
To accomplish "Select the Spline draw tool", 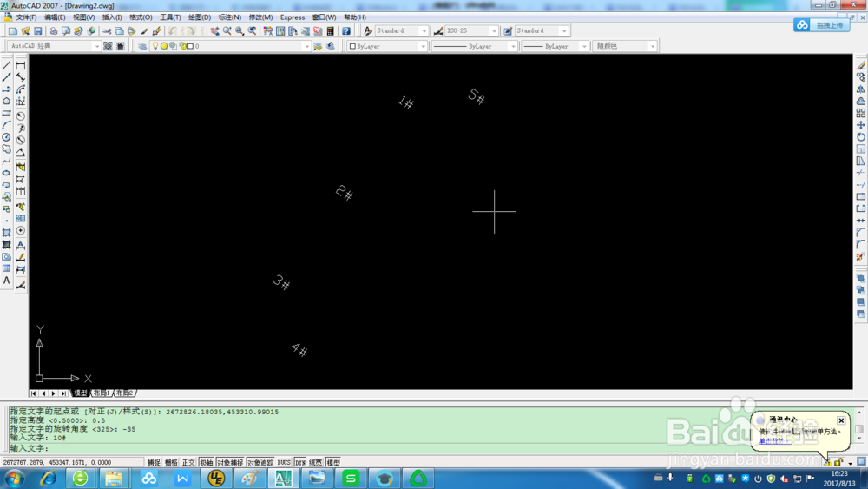I will [7, 162].
